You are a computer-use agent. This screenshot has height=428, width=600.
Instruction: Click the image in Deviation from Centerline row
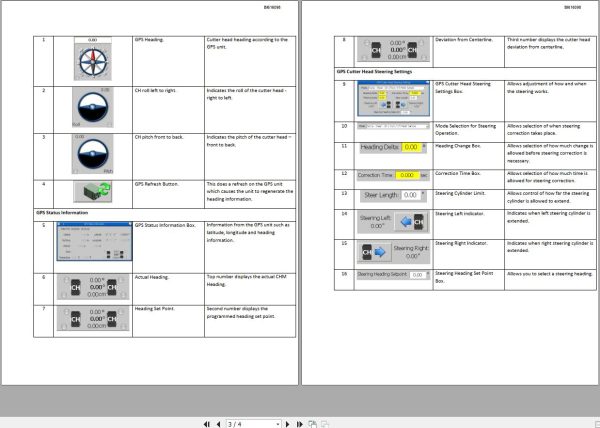click(393, 49)
